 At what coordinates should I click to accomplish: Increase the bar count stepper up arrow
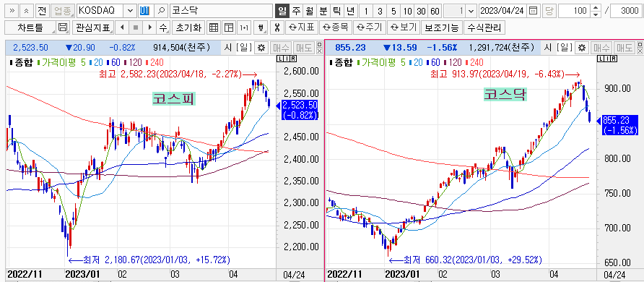pyautogui.click(x=596, y=8)
